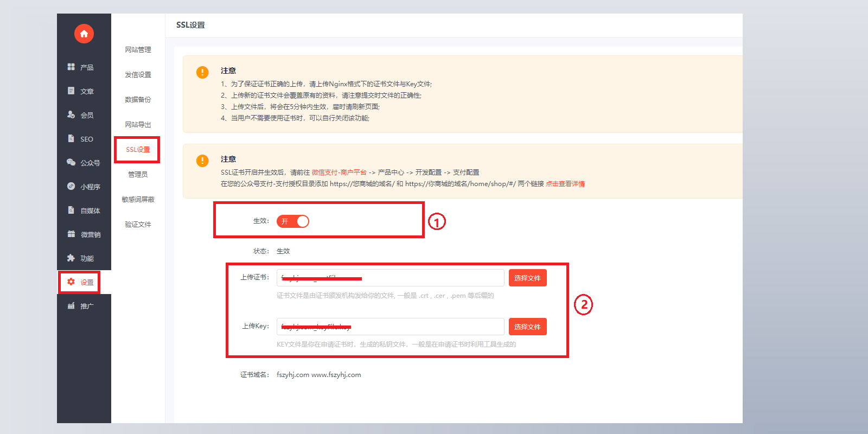Toggle the 生效 SSL switch off
The height and width of the screenshot is (434, 868).
(293, 221)
